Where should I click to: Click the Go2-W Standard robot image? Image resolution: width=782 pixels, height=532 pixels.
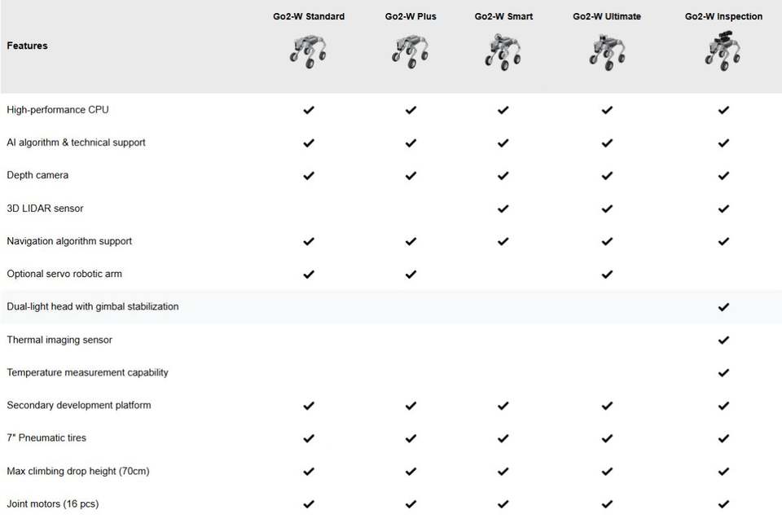coord(308,51)
